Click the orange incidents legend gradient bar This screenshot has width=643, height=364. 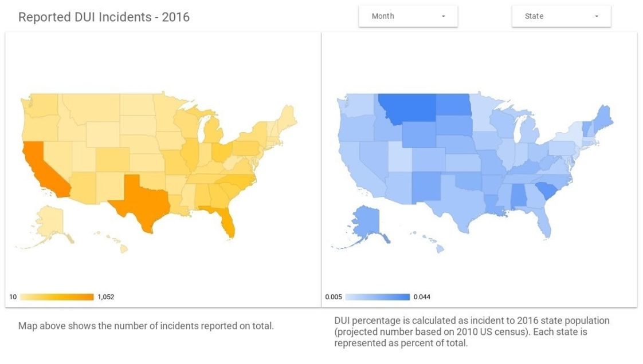(57, 296)
